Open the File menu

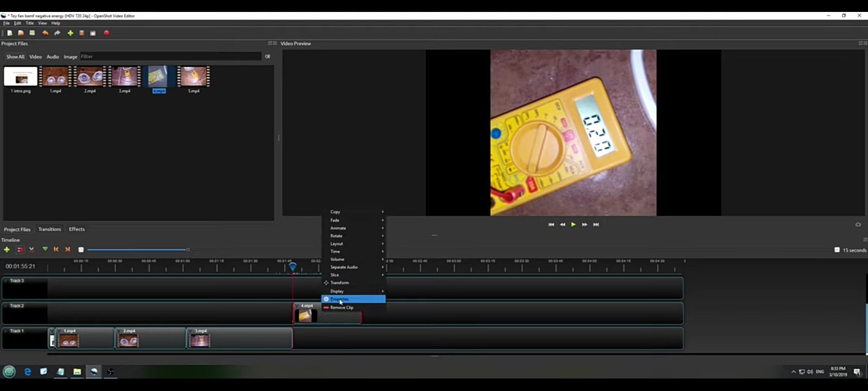pyautogui.click(x=7, y=23)
